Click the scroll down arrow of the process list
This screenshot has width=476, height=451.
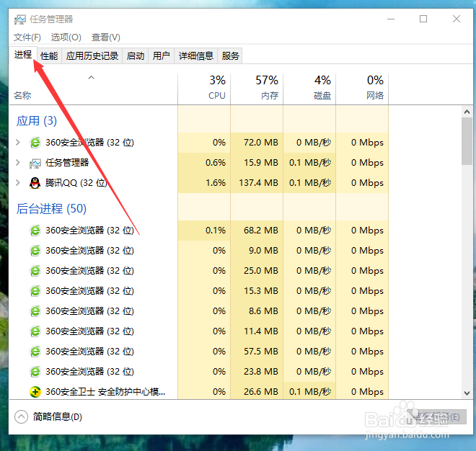tap(467, 393)
